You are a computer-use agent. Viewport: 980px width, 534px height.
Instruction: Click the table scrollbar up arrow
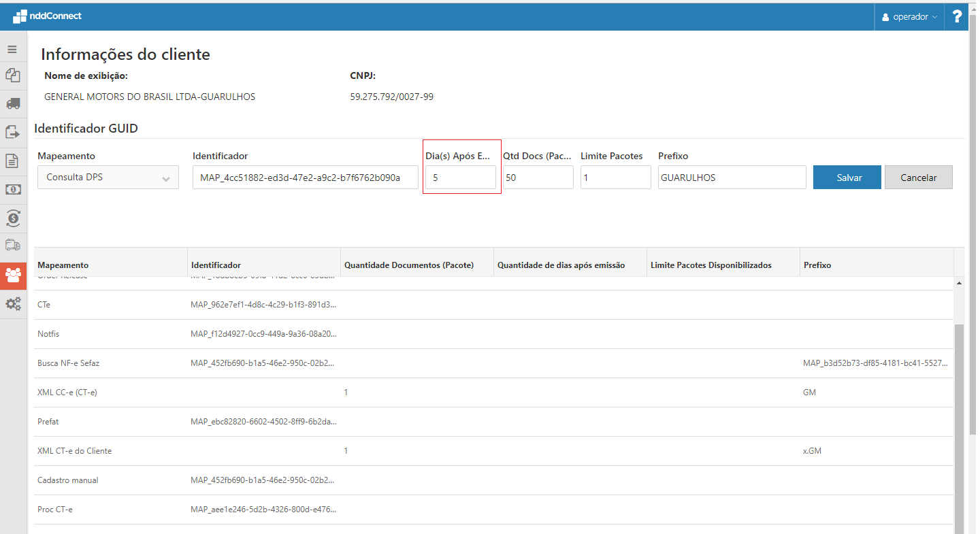960,282
